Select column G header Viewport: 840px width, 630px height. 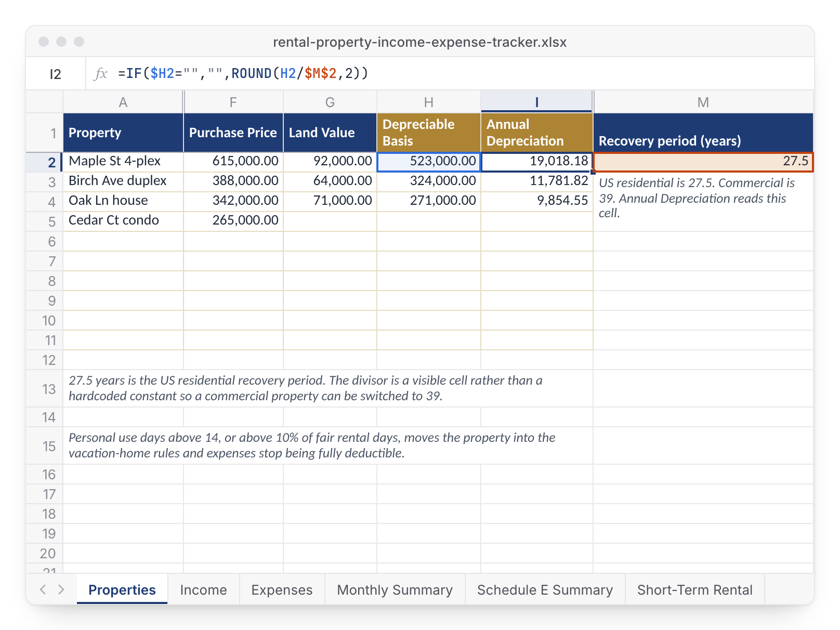coord(330,102)
